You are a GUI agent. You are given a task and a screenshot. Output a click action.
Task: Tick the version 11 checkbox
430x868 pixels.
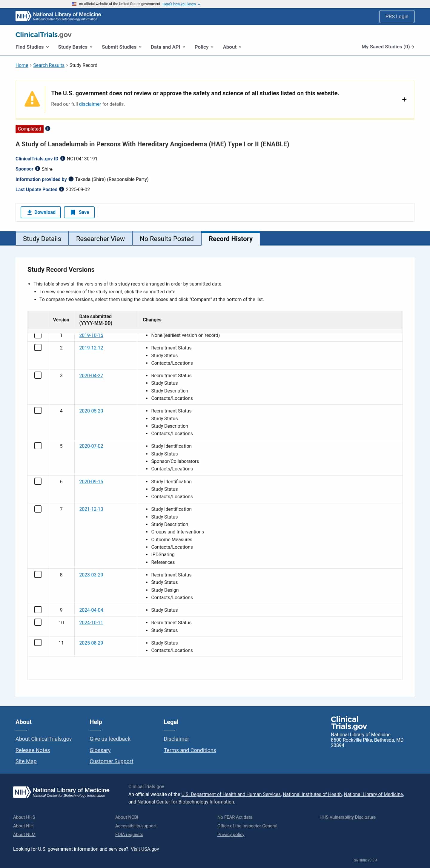(38, 642)
